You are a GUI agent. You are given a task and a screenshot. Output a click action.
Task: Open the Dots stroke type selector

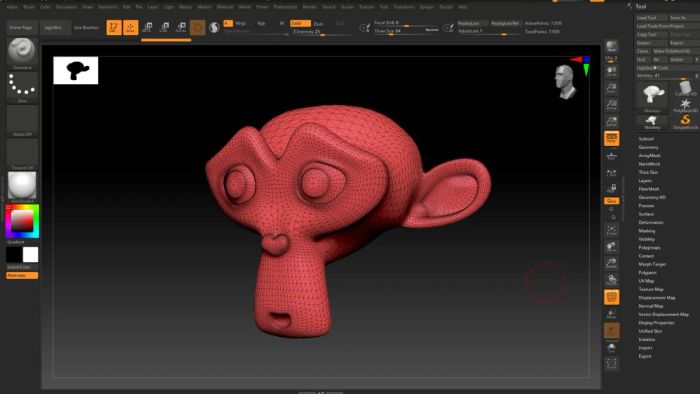(22, 87)
